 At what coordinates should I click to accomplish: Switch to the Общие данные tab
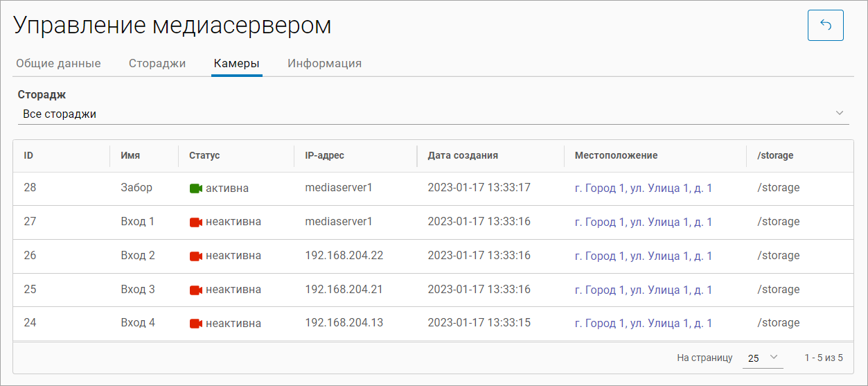[x=58, y=63]
